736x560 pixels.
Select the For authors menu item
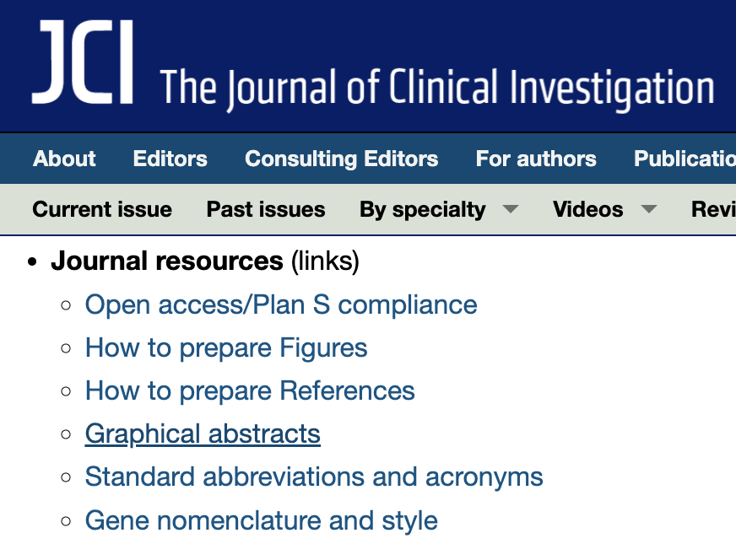point(536,159)
